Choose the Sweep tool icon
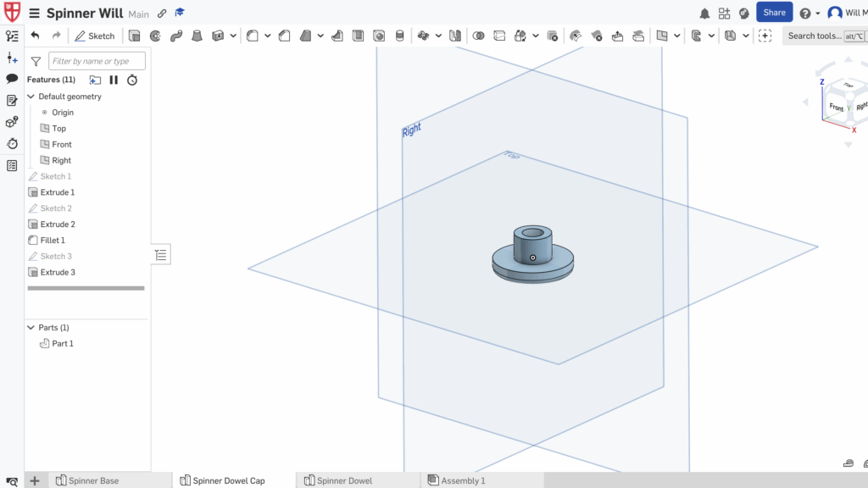 point(176,36)
